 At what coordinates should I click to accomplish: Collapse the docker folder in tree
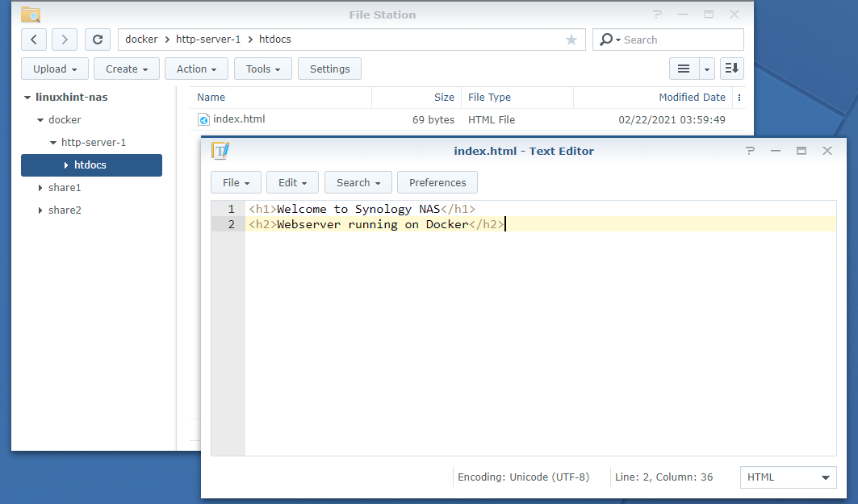(40, 120)
